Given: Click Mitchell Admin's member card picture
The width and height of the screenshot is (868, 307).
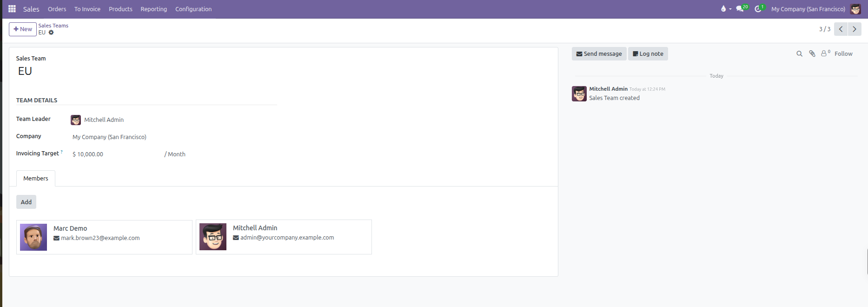Looking at the screenshot, I should click(x=213, y=237).
